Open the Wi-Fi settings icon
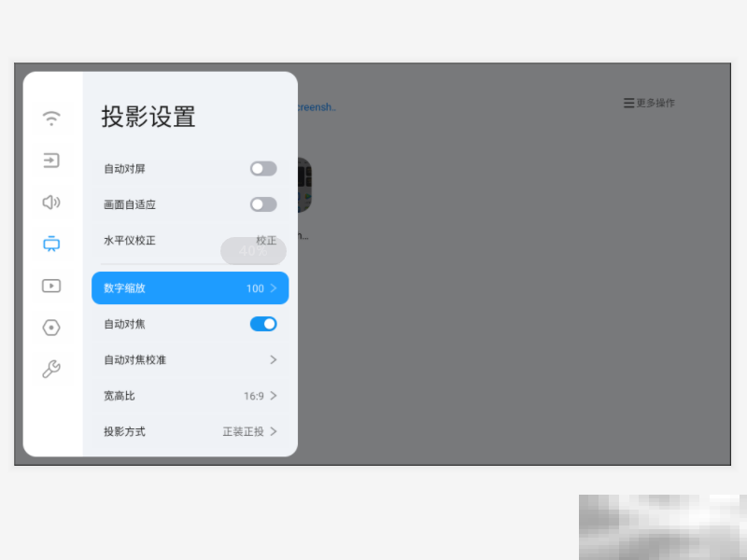 pos(51,118)
